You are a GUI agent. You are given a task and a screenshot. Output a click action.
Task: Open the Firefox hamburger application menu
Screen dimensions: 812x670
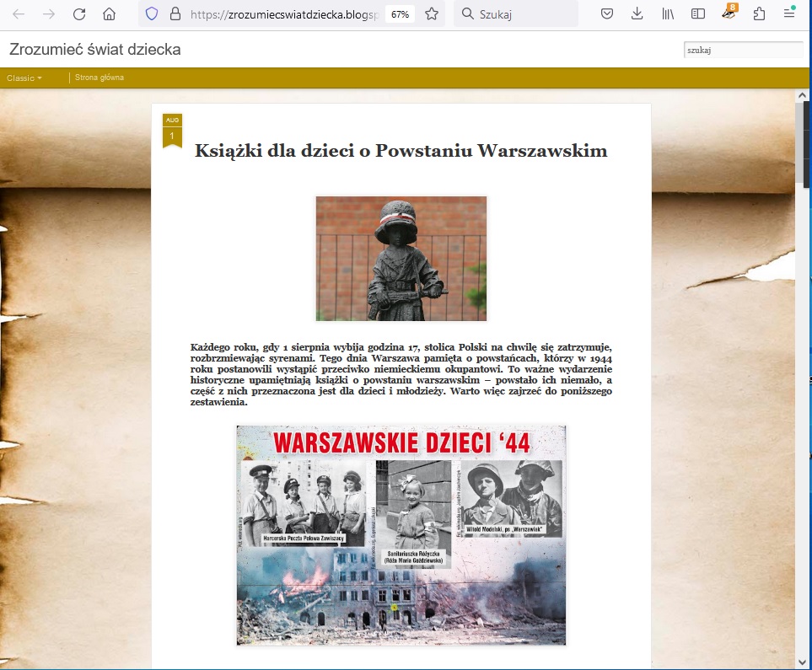coord(789,14)
